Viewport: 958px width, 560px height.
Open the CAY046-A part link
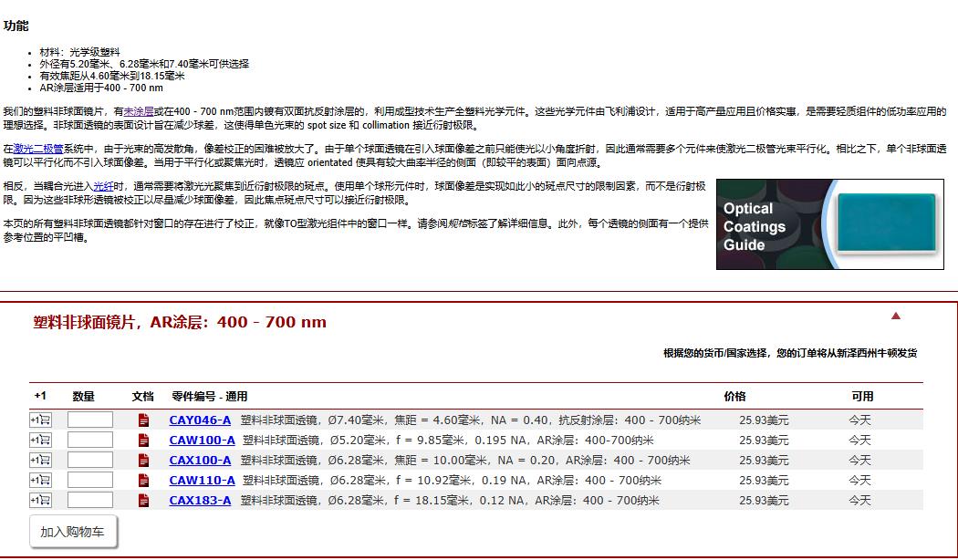click(x=200, y=420)
